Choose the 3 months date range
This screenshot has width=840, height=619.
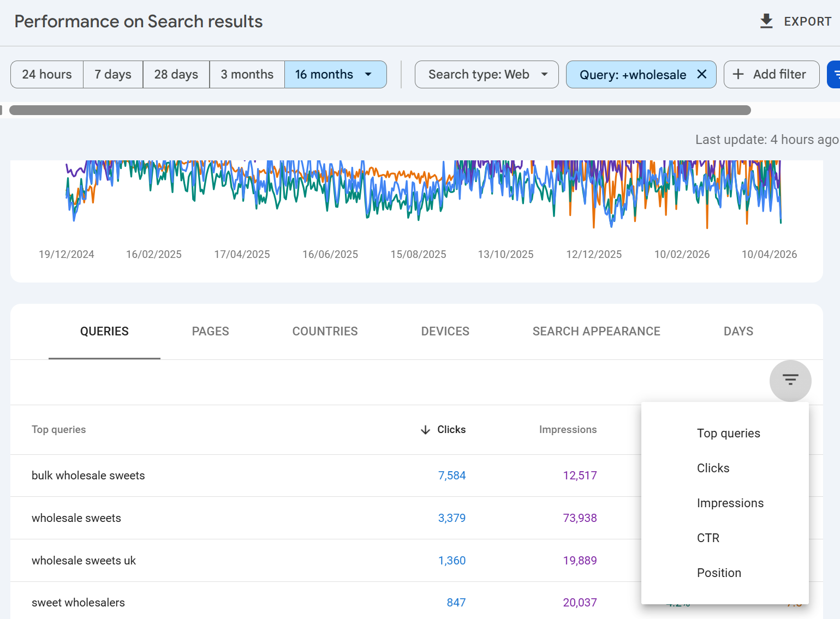coord(247,74)
